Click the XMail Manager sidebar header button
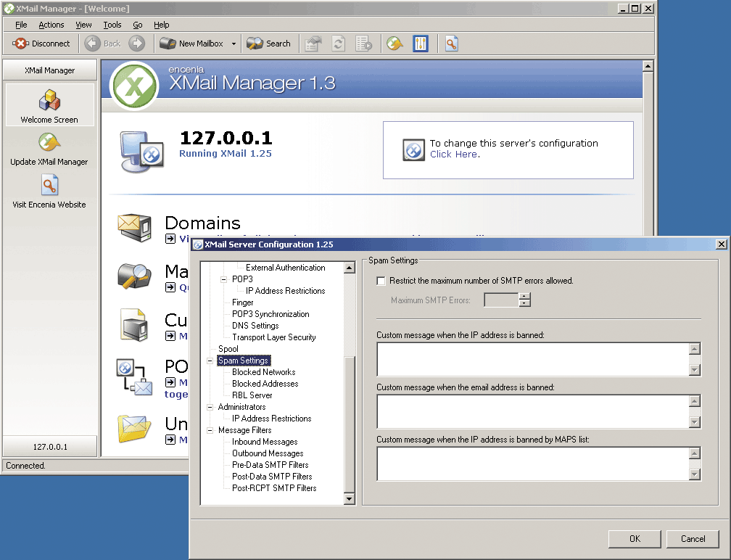 pyautogui.click(x=50, y=70)
